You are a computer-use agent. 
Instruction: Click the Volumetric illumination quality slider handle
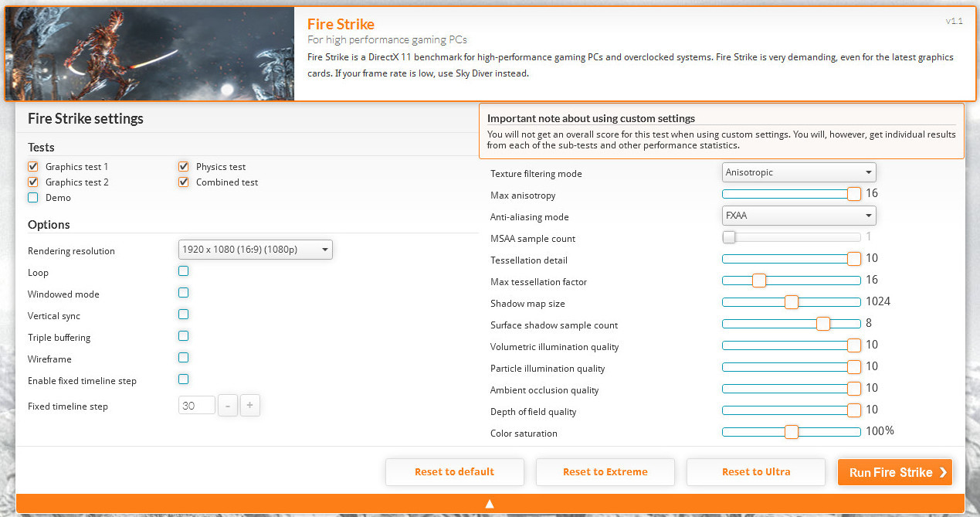point(854,345)
